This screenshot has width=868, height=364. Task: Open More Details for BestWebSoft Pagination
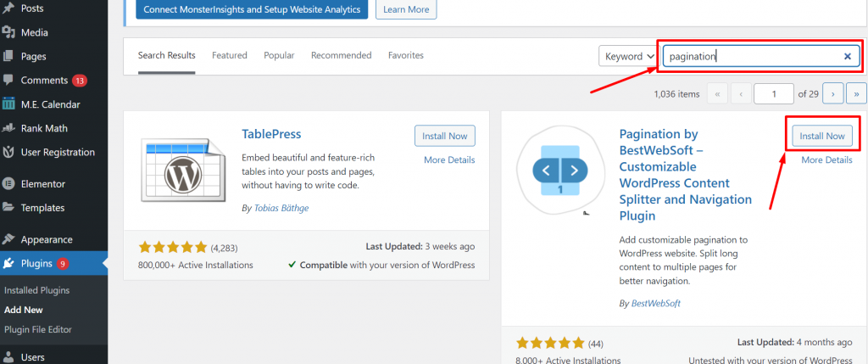(x=827, y=160)
